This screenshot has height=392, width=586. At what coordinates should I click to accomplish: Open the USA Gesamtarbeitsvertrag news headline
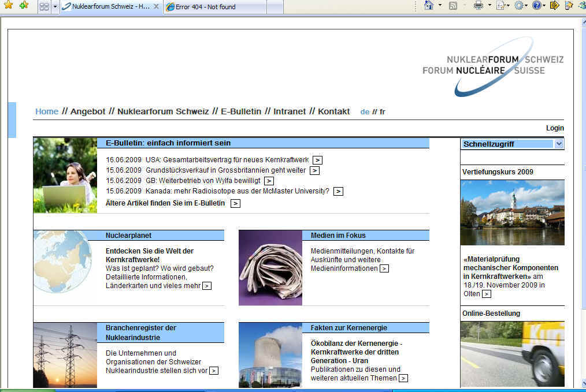coord(227,160)
